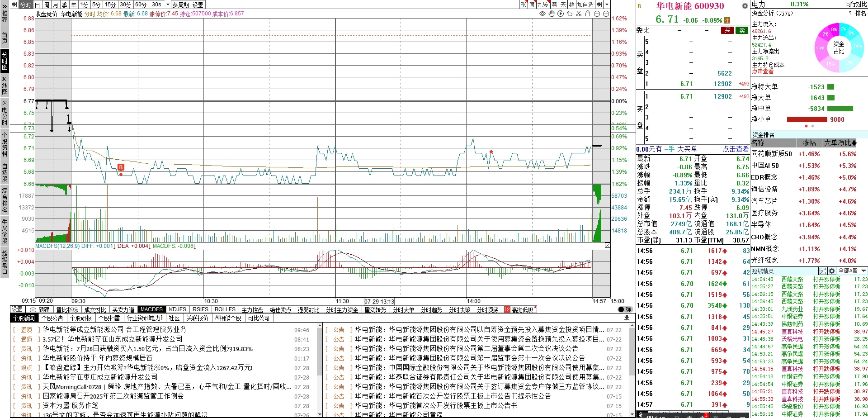Switch to the 日 daily period
The height and width of the screenshot is (418, 868).
[37, 5]
